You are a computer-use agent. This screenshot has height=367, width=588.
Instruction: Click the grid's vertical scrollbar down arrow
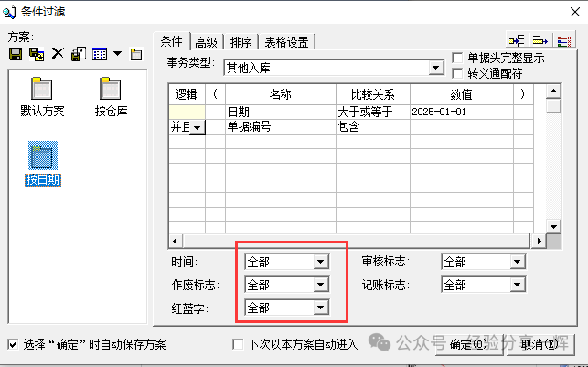coord(552,227)
